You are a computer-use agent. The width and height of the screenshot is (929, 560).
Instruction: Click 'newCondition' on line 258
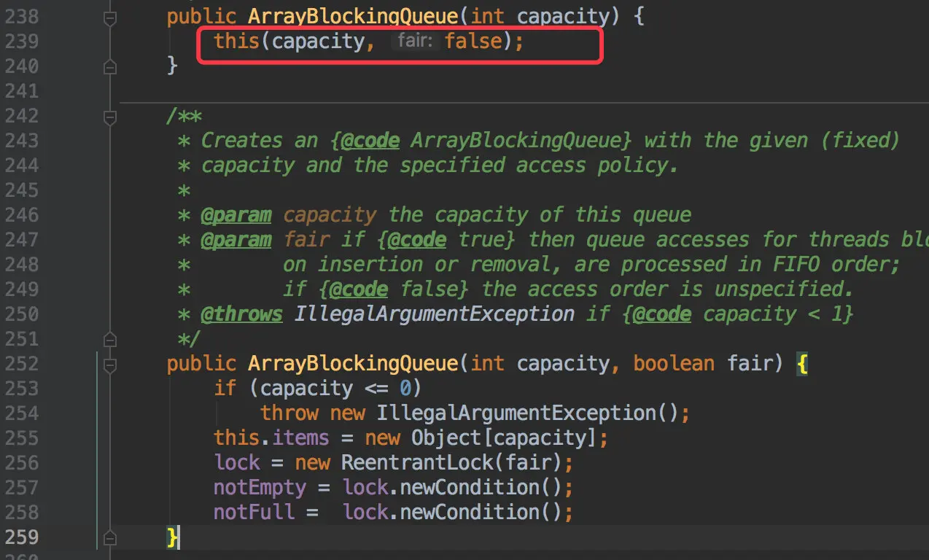coord(469,512)
